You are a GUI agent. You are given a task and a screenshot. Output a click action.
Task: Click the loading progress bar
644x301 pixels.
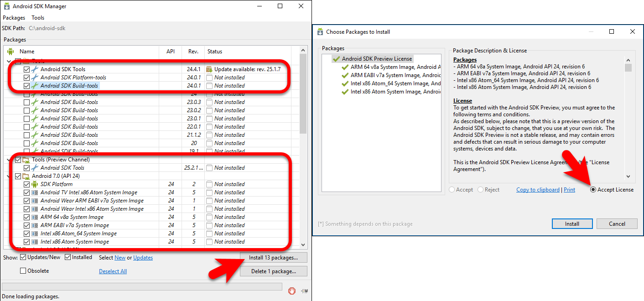coord(142,286)
